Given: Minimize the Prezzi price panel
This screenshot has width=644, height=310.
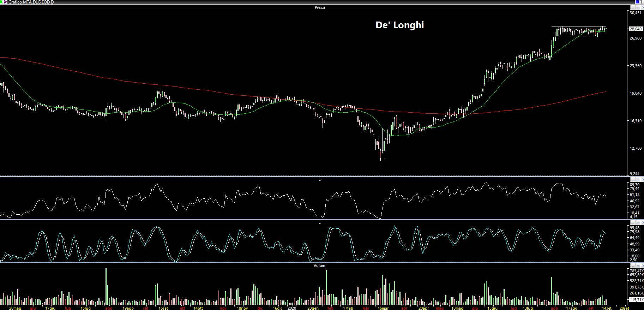Looking at the screenshot, I should [633, 7].
